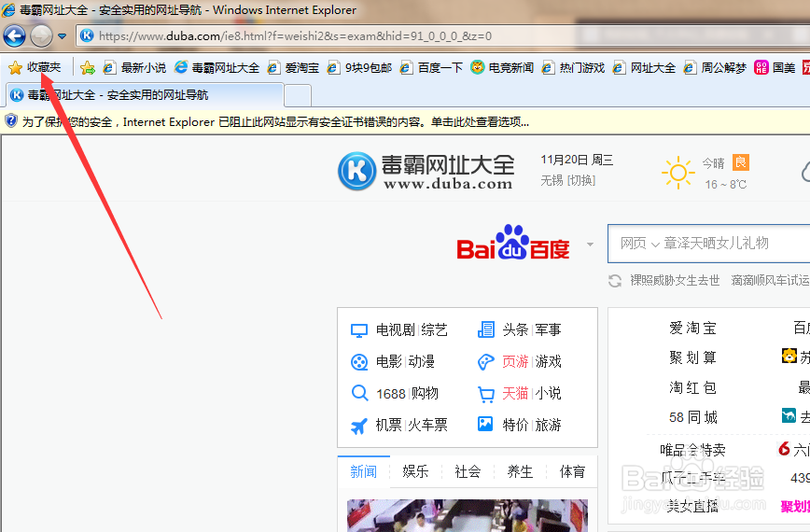Image resolution: width=810 pixels, height=532 pixels.
Task: Click the security shield icon in info bar
Action: click(11, 121)
